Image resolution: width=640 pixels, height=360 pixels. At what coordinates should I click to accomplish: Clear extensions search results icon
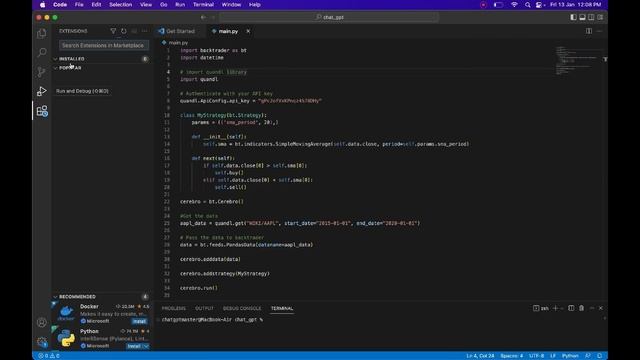point(134,31)
